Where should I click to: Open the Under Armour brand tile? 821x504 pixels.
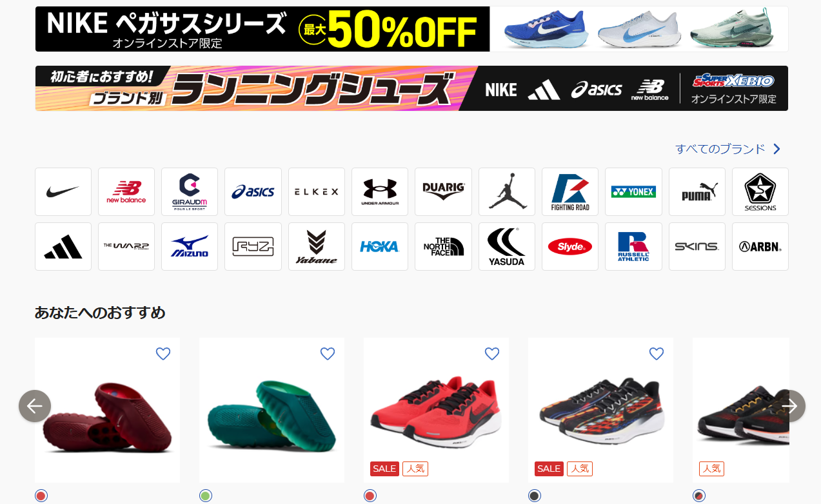(380, 191)
